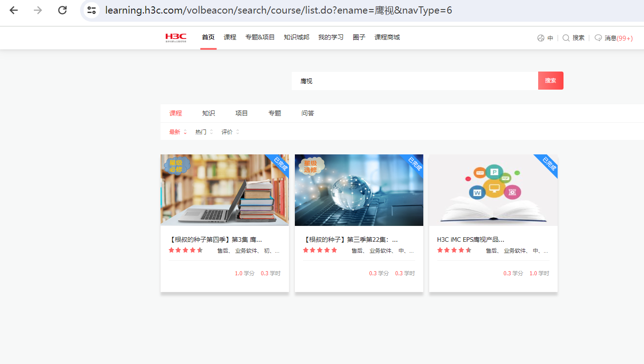The height and width of the screenshot is (364, 644).
Task: Open the 课程 item in top navigation
Action: click(x=230, y=37)
